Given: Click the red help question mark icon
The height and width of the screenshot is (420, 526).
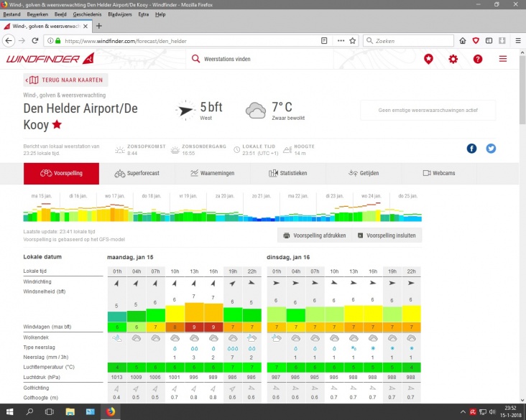Looking at the screenshot, I should pyautogui.click(x=478, y=59).
